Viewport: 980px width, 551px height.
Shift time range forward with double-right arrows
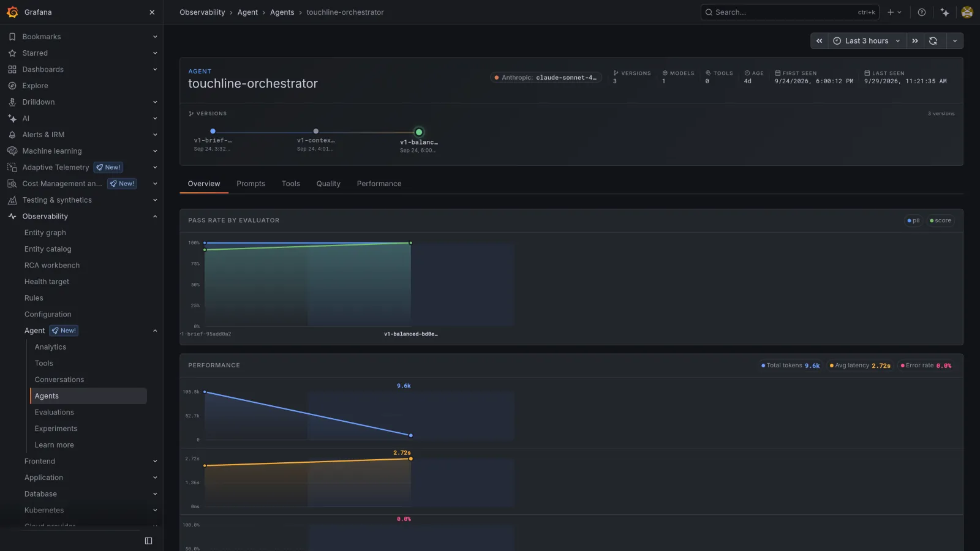coord(915,41)
